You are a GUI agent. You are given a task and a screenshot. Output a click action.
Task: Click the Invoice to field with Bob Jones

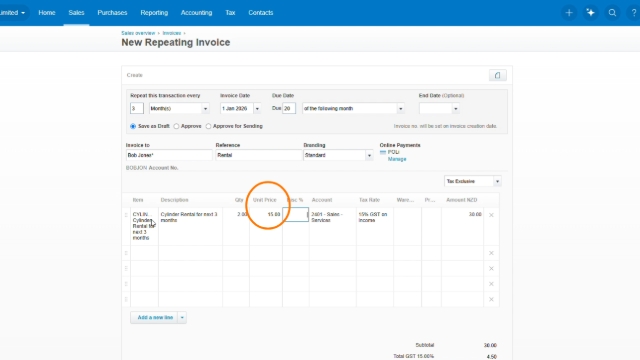[x=169, y=155]
